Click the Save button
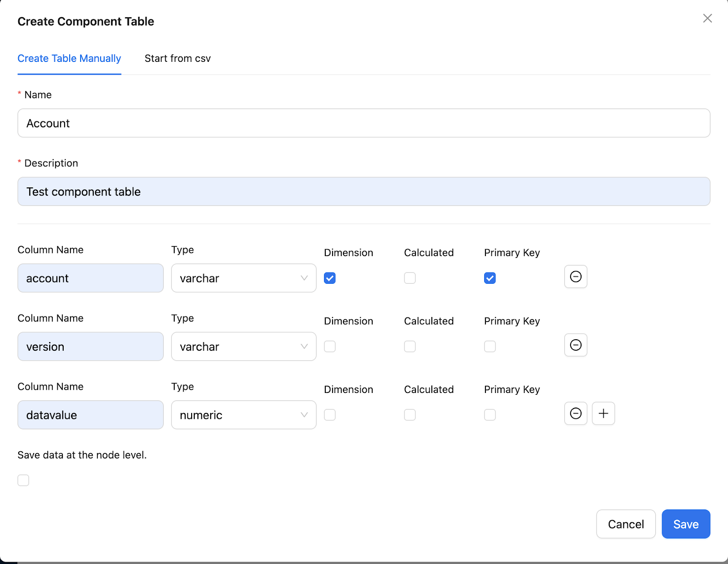The width and height of the screenshot is (728, 564). pyautogui.click(x=686, y=524)
